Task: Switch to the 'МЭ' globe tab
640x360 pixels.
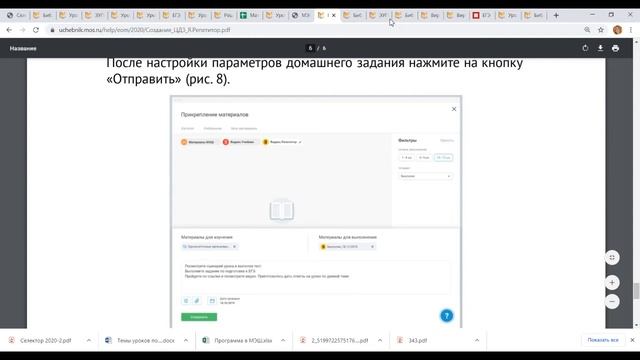Action: [x=301, y=15]
